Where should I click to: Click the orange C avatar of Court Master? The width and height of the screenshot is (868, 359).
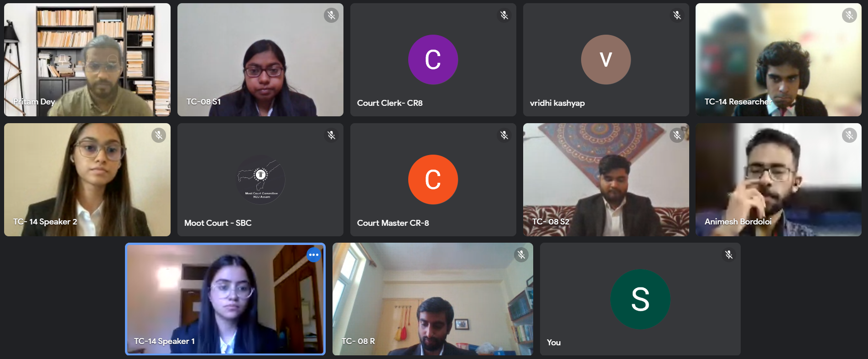pos(433,180)
